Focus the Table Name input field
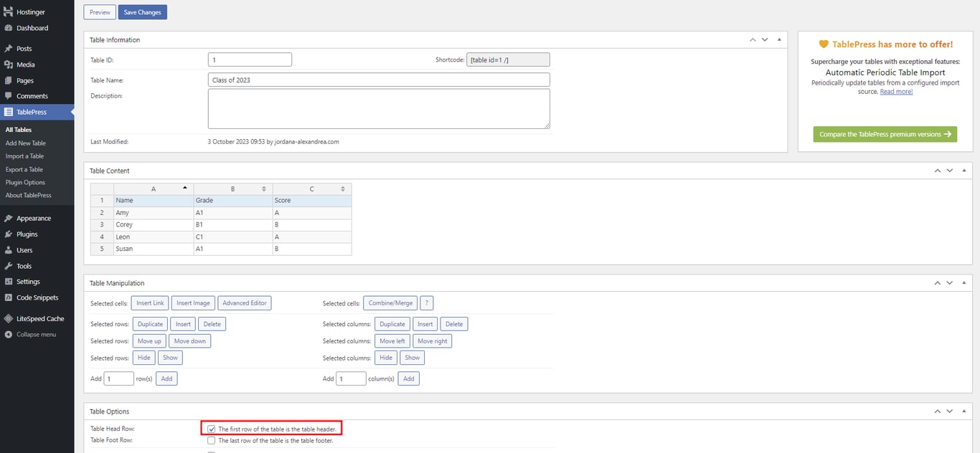980x453 pixels. coord(379,80)
